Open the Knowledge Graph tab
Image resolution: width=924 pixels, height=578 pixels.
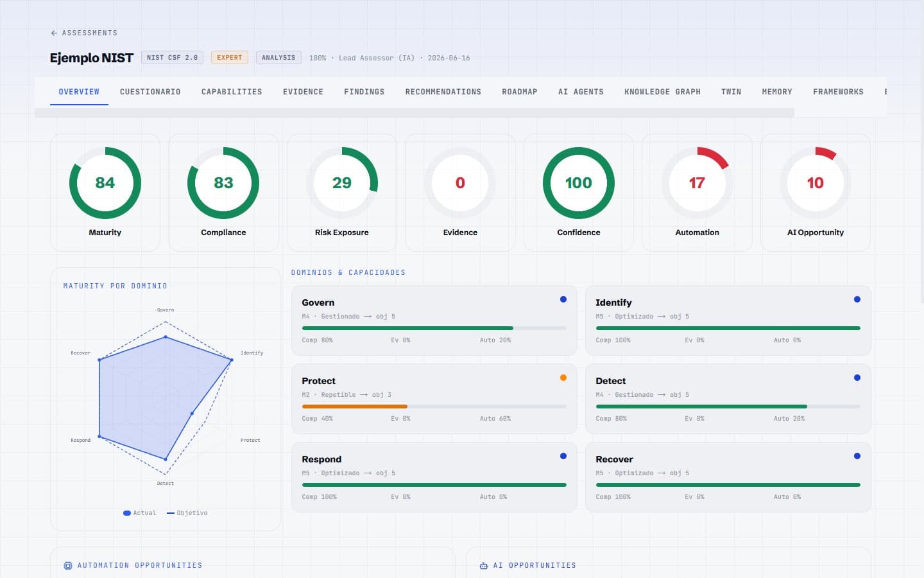pos(662,92)
